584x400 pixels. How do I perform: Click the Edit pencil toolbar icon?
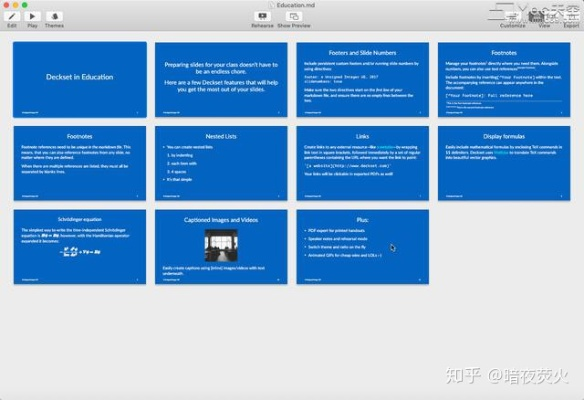12,16
